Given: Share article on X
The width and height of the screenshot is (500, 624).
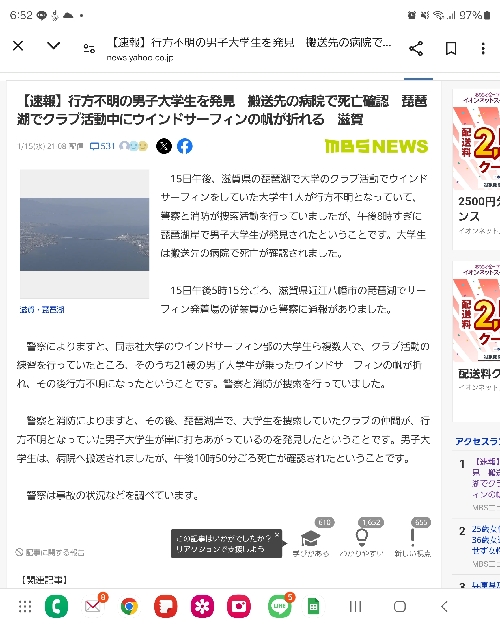Looking at the screenshot, I should [x=164, y=146].
